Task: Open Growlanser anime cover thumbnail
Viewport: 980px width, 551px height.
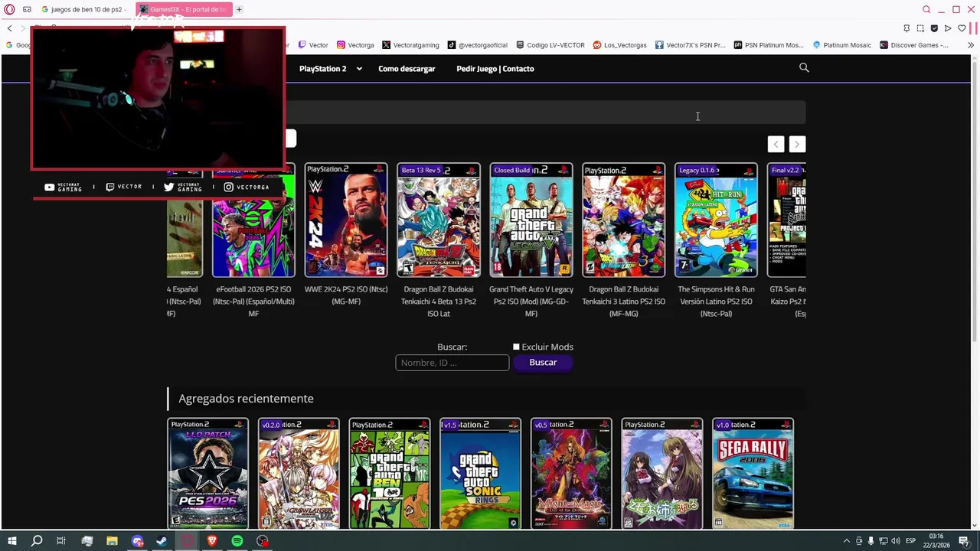Action: pyautogui.click(x=299, y=474)
